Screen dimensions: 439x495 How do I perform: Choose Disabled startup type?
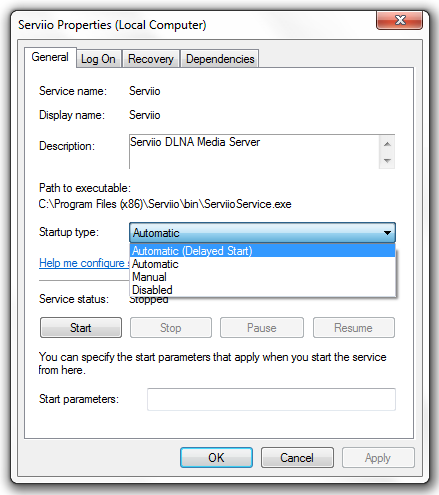[x=262, y=290]
